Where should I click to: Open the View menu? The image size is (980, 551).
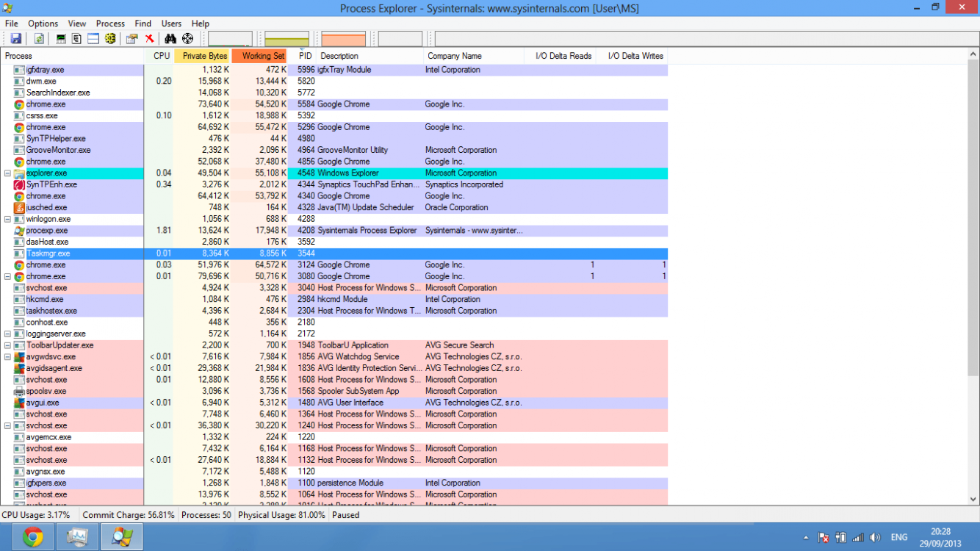(x=77, y=24)
